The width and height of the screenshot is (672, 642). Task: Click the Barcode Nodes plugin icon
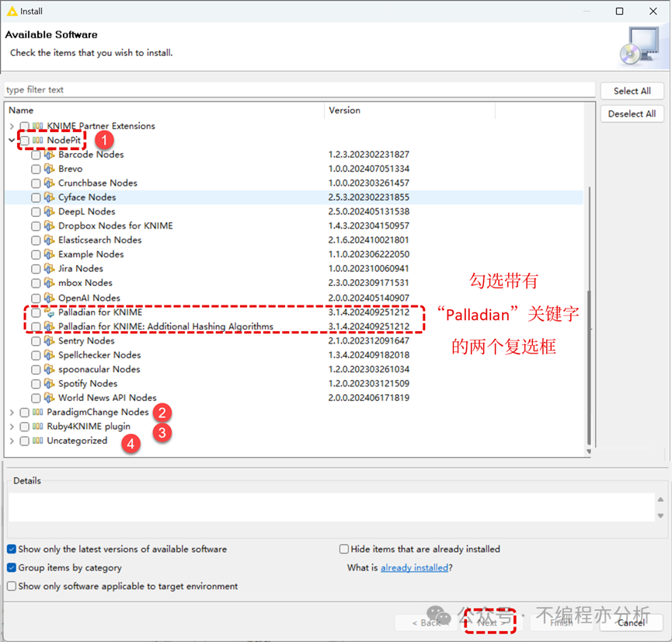point(49,155)
